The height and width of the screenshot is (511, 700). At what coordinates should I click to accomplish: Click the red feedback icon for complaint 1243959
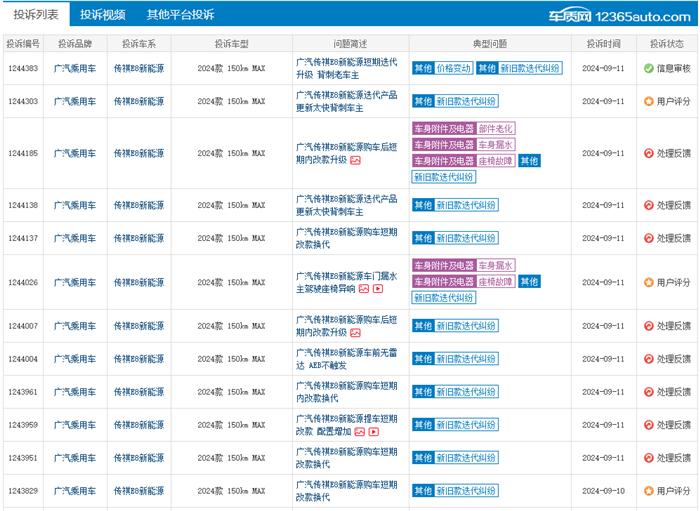(649, 425)
